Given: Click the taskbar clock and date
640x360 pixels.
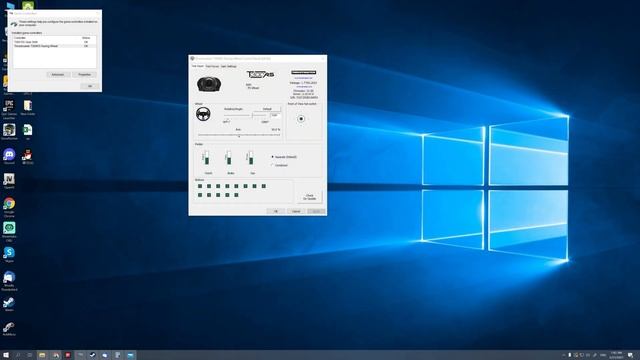Looking at the screenshot, I should 616,355.
